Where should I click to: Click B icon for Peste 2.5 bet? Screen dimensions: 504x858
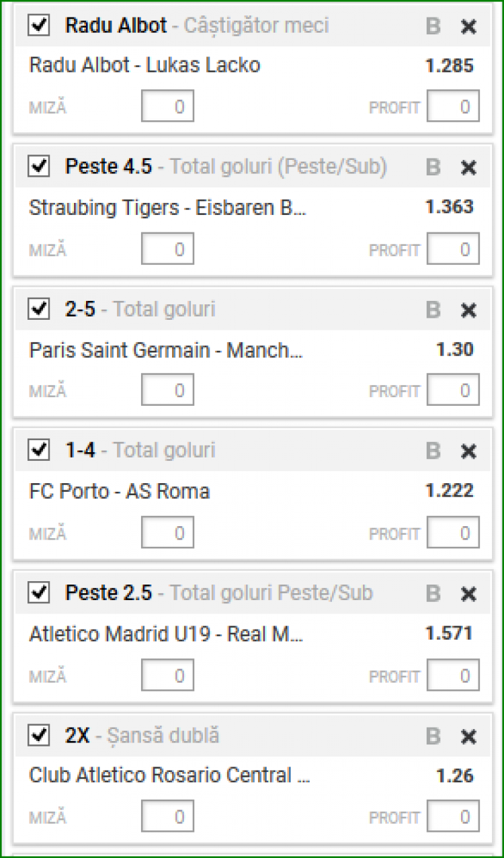[433, 594]
